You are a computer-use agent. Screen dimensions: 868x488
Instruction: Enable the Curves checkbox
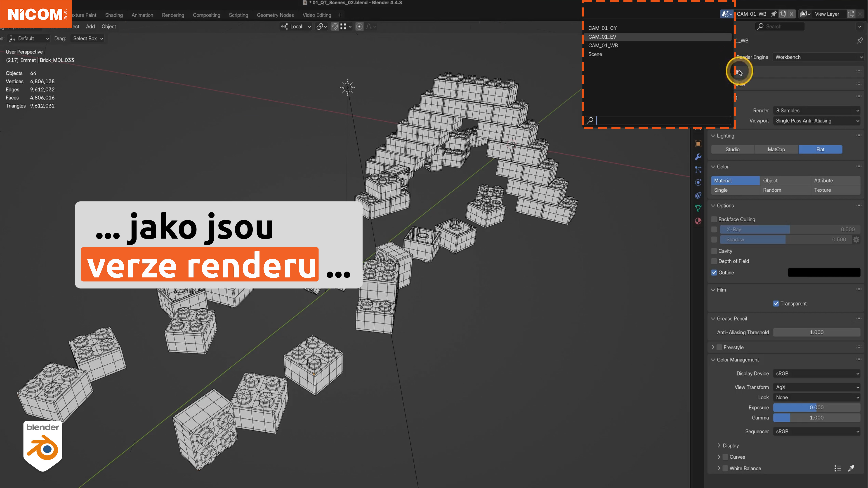(x=725, y=457)
